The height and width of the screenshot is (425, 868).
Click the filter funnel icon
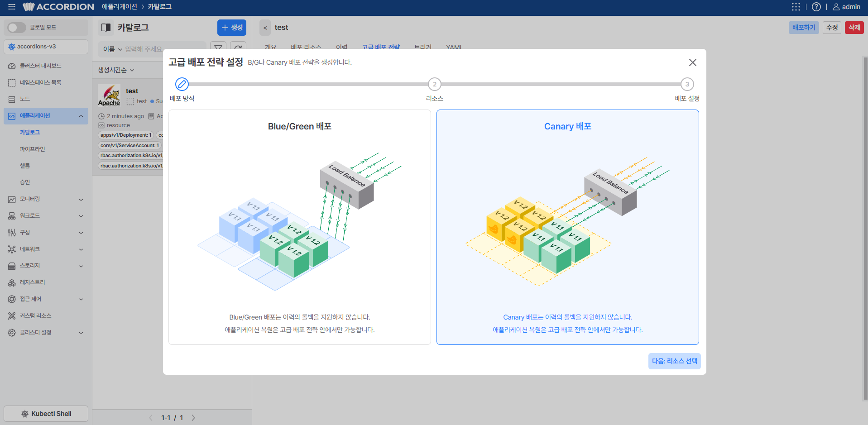218,47
